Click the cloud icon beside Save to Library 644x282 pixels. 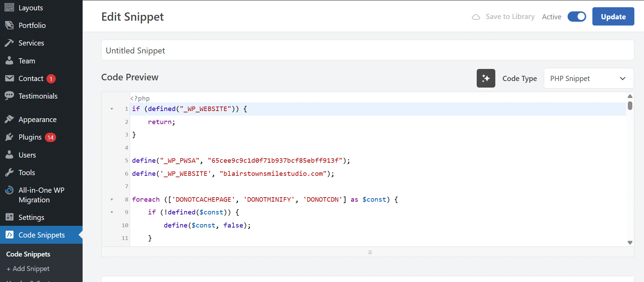(476, 17)
